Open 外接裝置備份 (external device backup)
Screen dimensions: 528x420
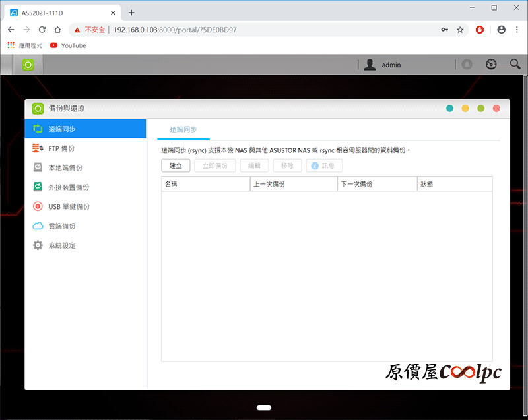pyautogui.click(x=85, y=187)
